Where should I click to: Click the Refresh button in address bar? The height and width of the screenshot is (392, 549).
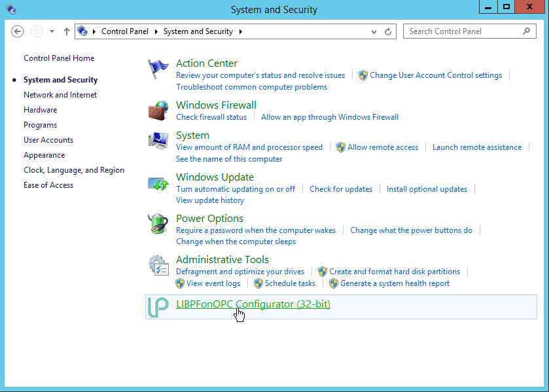388,31
